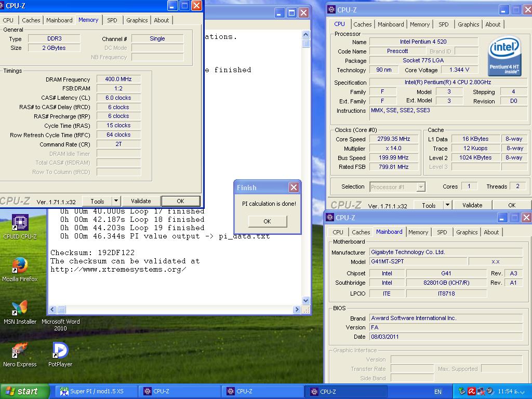Click the EN language indicator in taskbar
532x399 pixels.
coord(437,392)
